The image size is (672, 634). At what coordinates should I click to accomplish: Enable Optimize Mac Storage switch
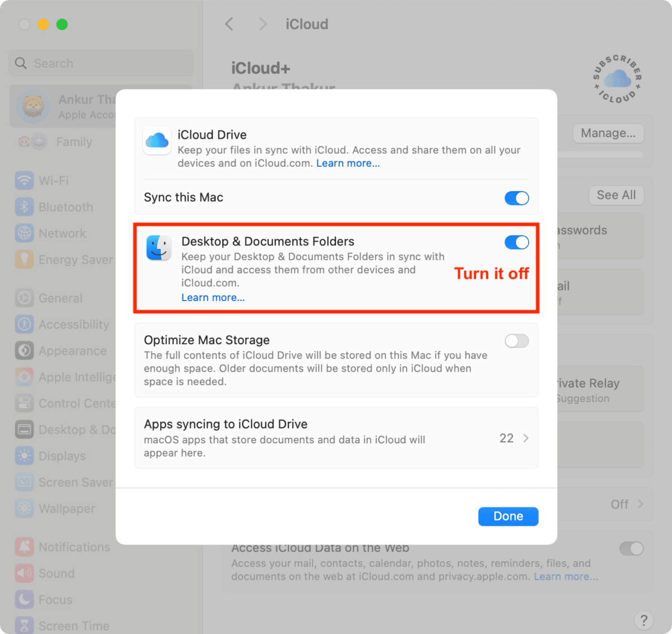516,341
